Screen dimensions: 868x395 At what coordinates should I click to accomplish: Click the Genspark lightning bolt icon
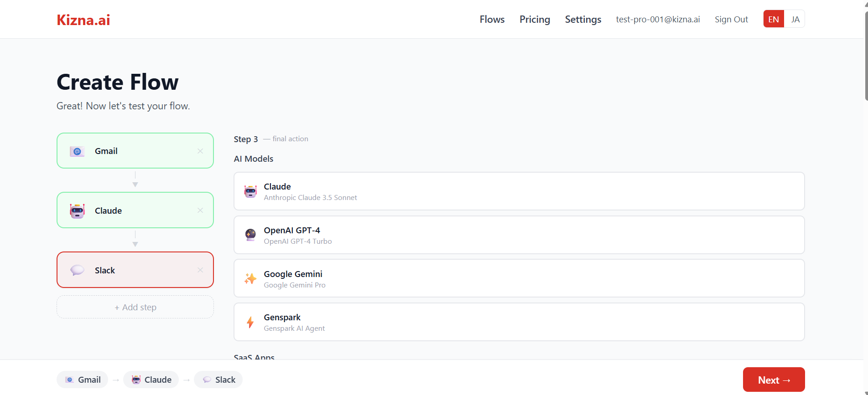pyautogui.click(x=250, y=322)
